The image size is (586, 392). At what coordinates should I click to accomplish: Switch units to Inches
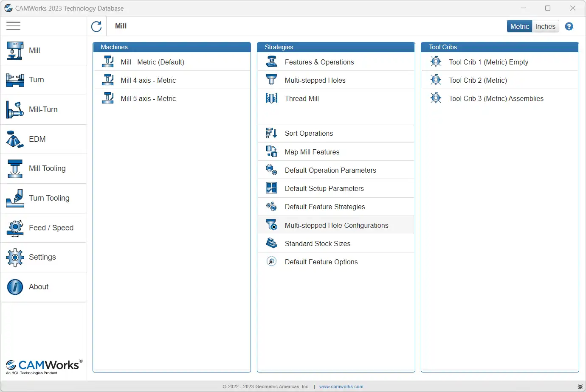[545, 26]
